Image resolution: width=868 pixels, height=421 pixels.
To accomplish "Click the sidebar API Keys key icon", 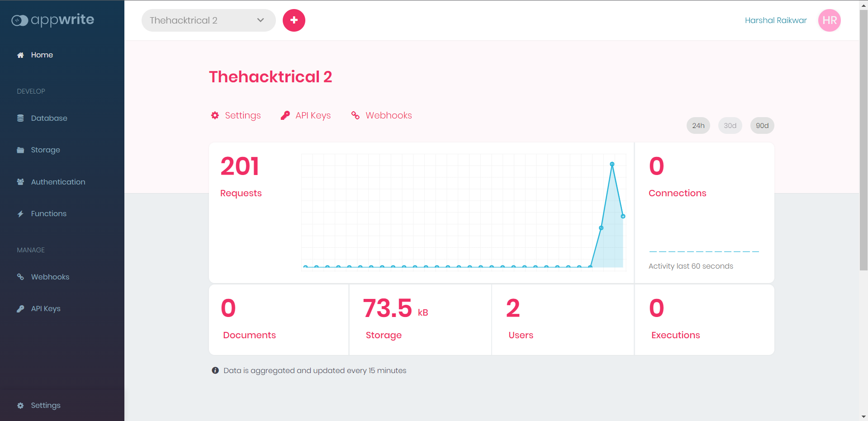I will 20,309.
